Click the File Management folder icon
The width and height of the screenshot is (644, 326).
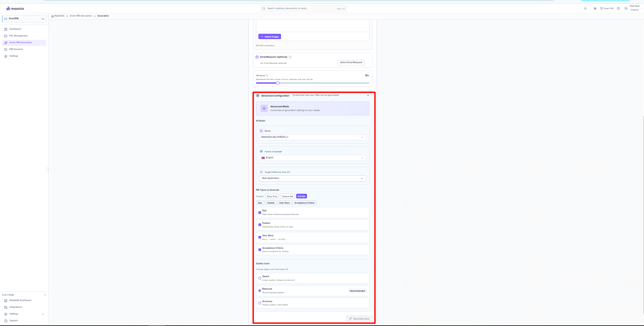pyautogui.click(x=6, y=36)
